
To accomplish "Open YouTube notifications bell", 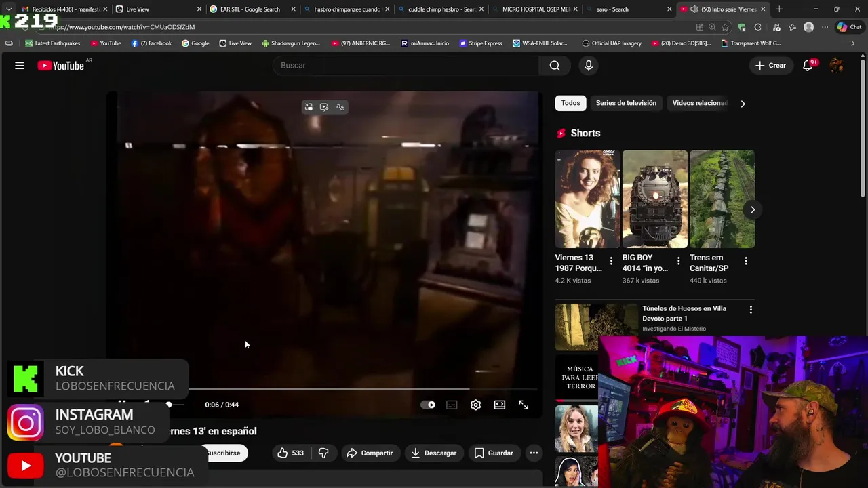I will pyautogui.click(x=808, y=66).
